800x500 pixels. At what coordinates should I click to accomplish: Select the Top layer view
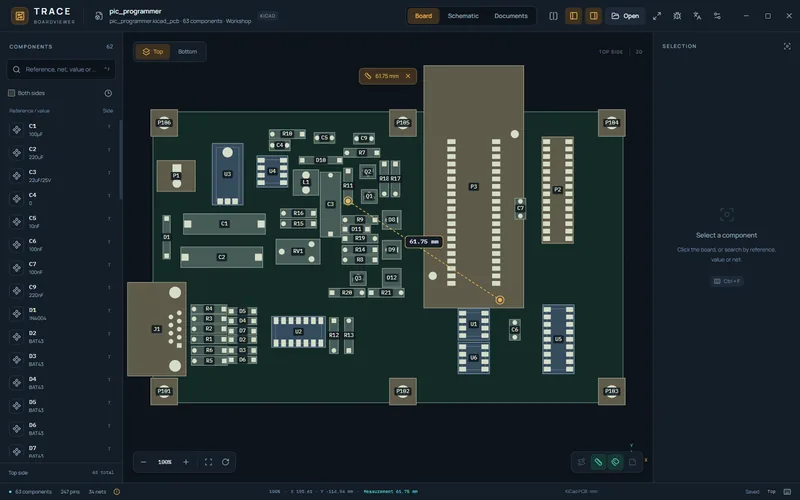153,52
